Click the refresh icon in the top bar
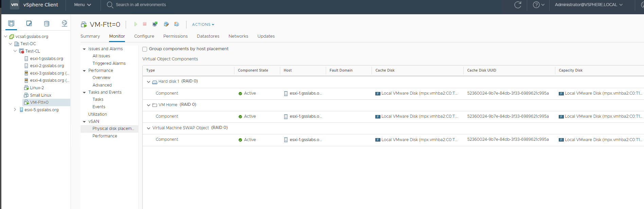Image resolution: width=644 pixels, height=209 pixels. [518, 5]
